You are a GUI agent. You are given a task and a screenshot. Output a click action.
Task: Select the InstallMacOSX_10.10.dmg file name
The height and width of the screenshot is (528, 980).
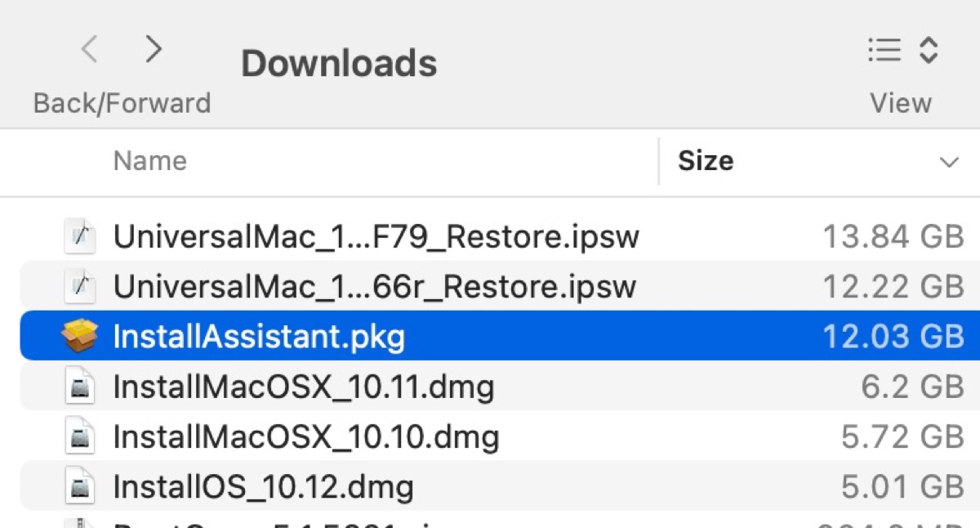point(305,437)
